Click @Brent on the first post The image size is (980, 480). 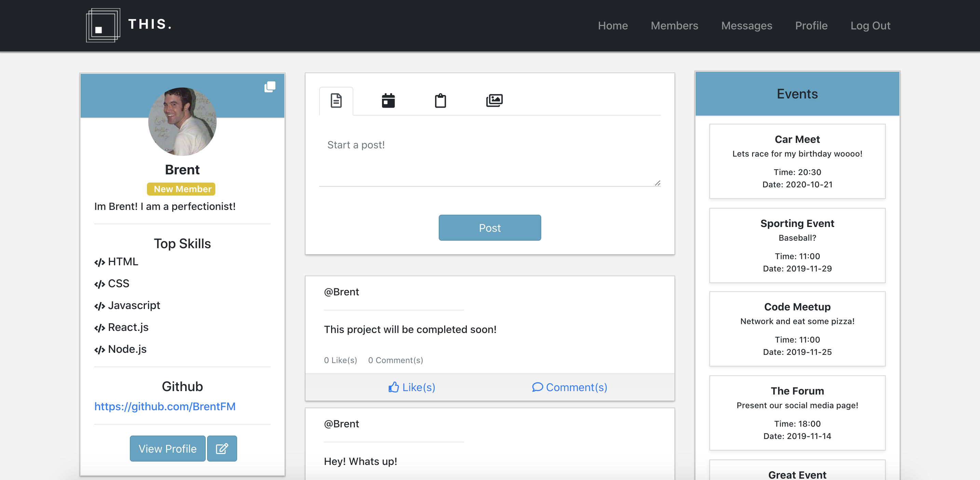point(341,292)
